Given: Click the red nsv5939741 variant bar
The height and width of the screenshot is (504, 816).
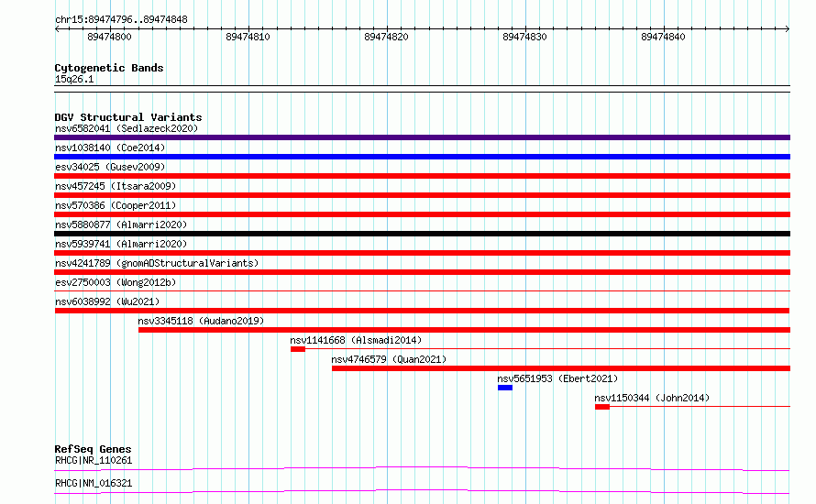Looking at the screenshot, I should pyautogui.click(x=422, y=253).
